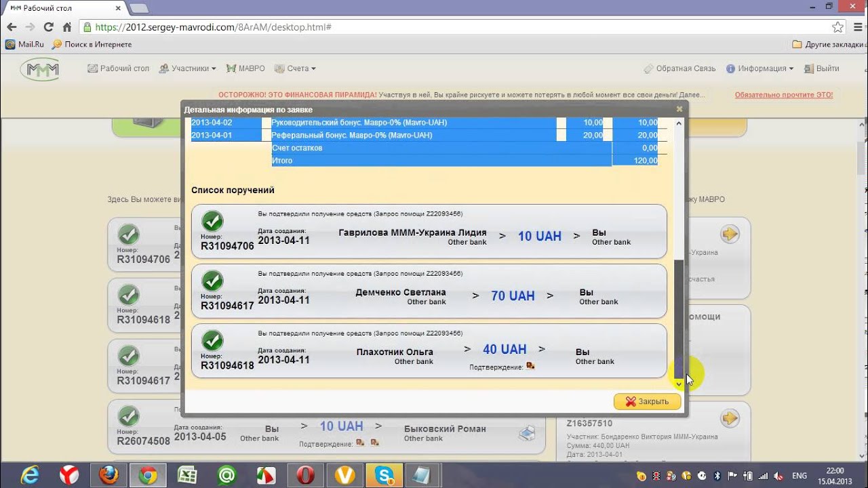The image size is (868, 488).
Task: Click the browser address bar
Action: 461,27
